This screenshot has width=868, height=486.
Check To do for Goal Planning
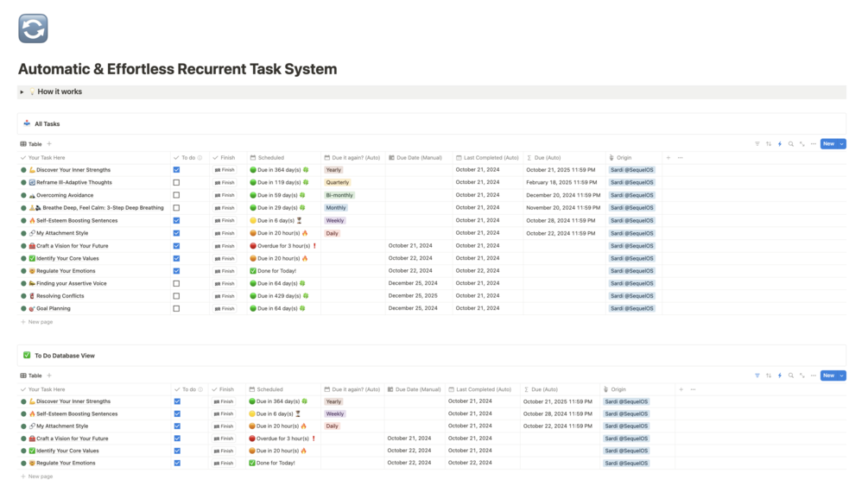(176, 308)
